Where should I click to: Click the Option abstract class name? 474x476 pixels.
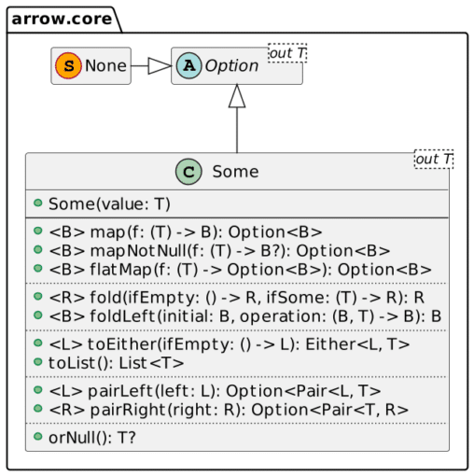[x=231, y=66]
